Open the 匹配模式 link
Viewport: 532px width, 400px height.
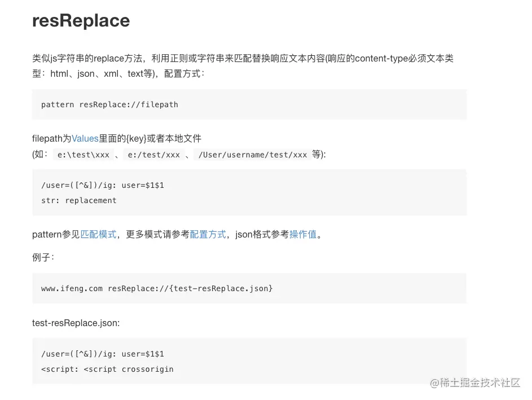pos(98,234)
